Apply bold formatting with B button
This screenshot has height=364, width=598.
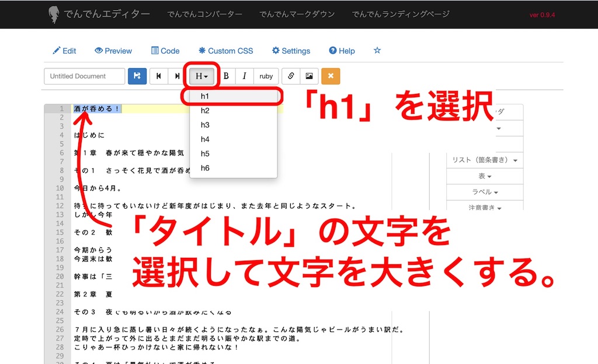(226, 76)
